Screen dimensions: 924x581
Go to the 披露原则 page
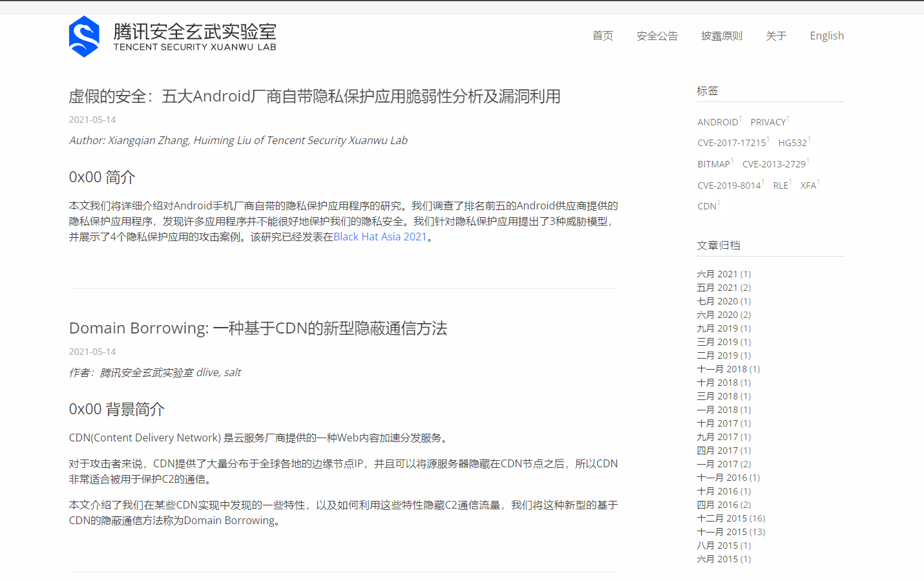click(x=722, y=36)
